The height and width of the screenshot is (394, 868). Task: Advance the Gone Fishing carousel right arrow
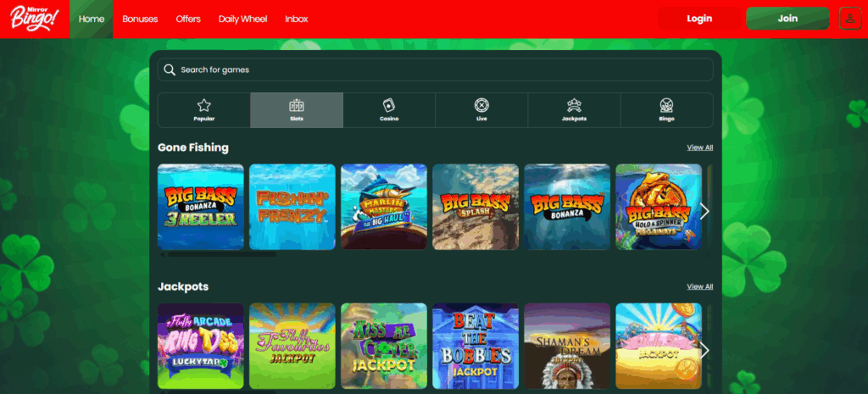pyautogui.click(x=704, y=211)
